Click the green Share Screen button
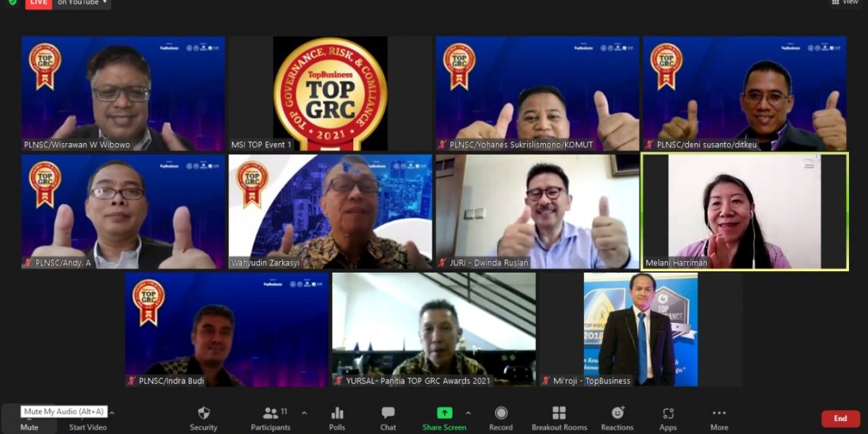 (444, 420)
